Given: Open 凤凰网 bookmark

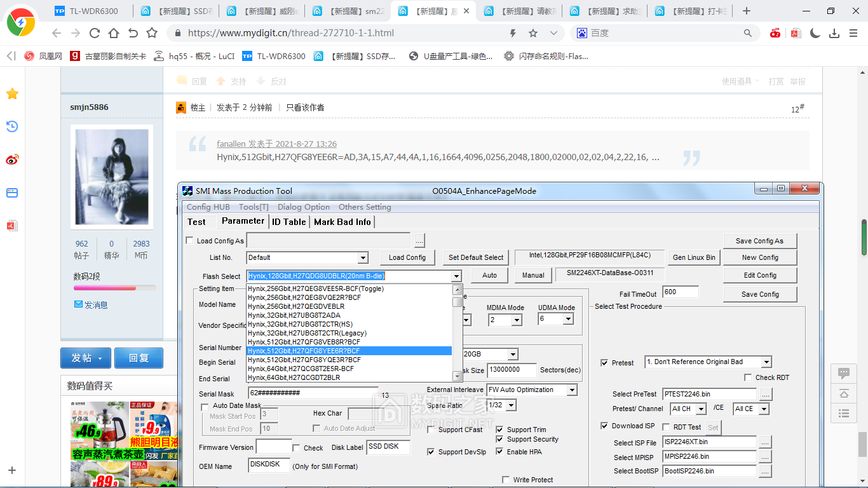Looking at the screenshot, I should (x=43, y=56).
